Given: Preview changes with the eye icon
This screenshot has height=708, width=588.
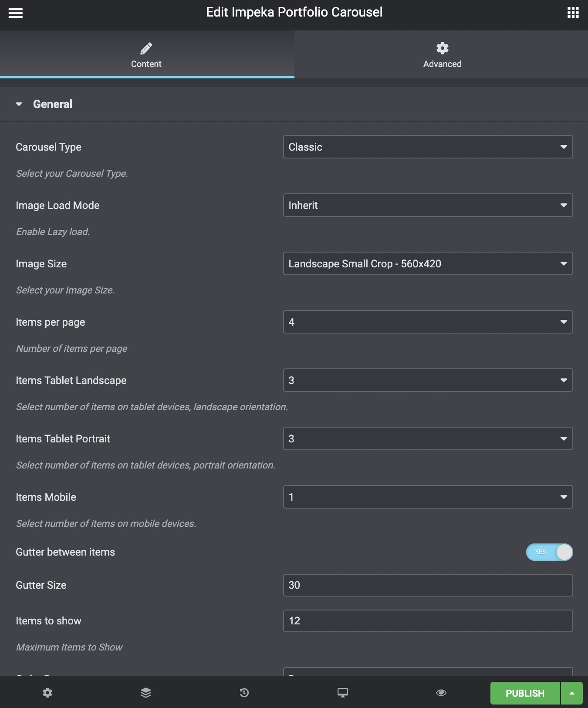Looking at the screenshot, I should (441, 693).
